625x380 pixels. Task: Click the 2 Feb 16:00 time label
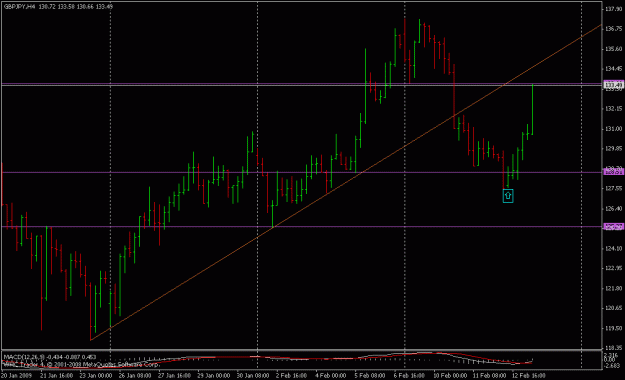pyautogui.click(x=291, y=376)
